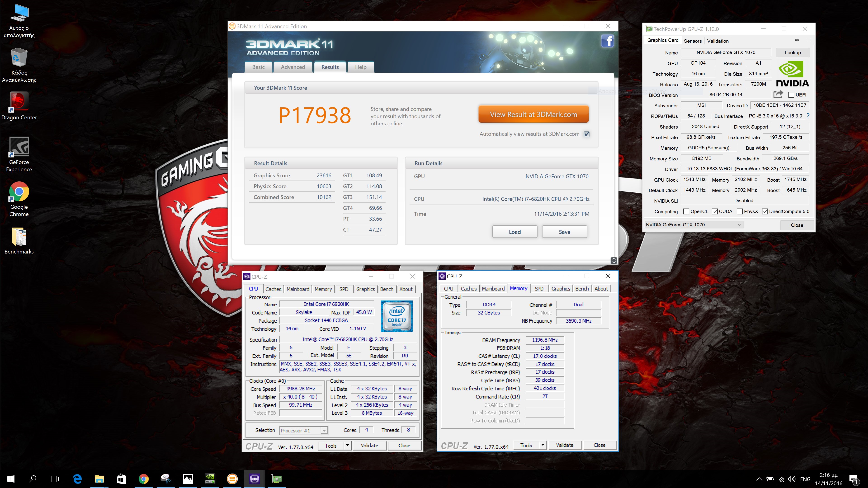Click the P17938 score text
This screenshot has width=868, height=488.
pos(315,115)
